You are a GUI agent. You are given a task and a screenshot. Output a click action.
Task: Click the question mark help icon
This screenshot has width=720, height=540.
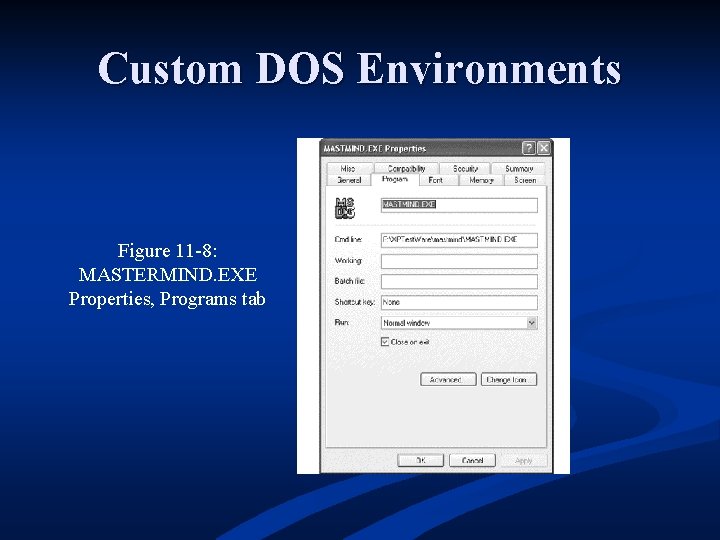[529, 148]
